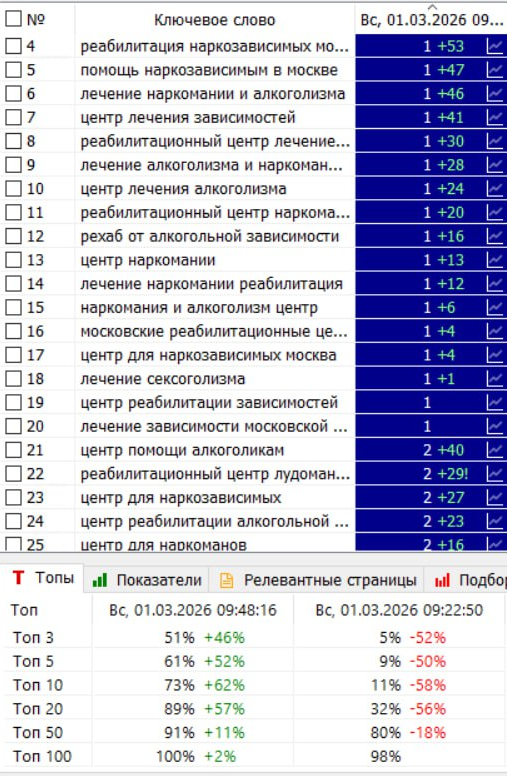
Task: Click the green bar chart icon of Показатели
Action: 100,580
